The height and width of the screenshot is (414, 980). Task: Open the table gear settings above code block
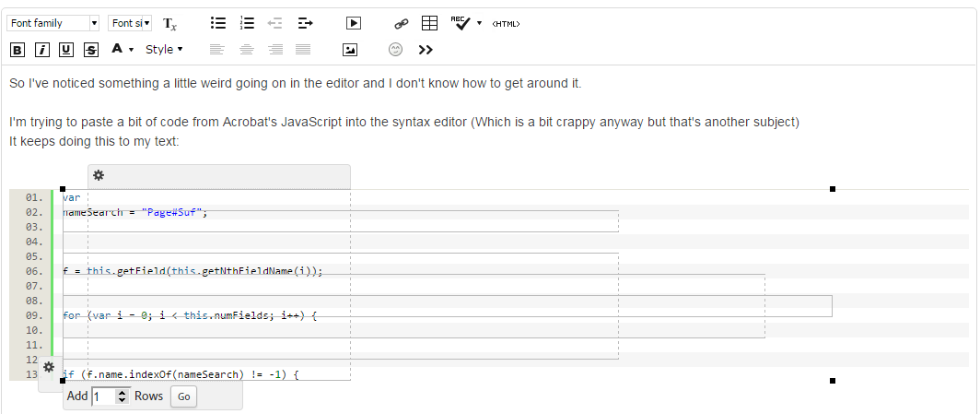99,176
